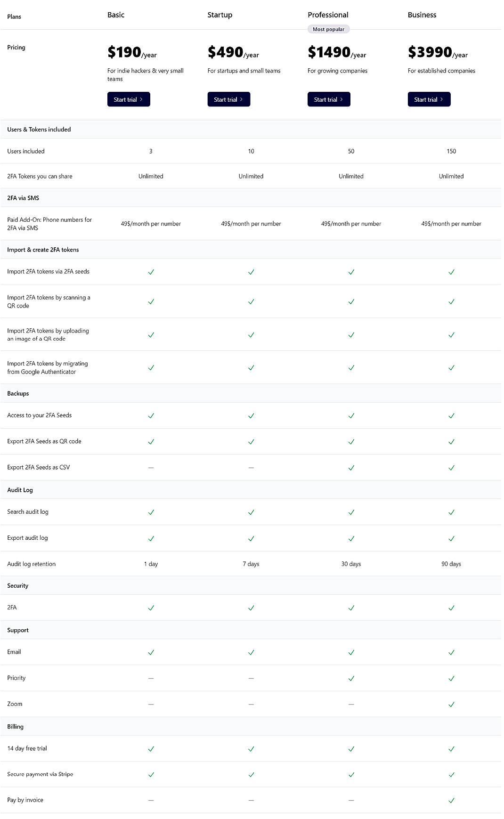Click the Backups section header

(x=17, y=393)
